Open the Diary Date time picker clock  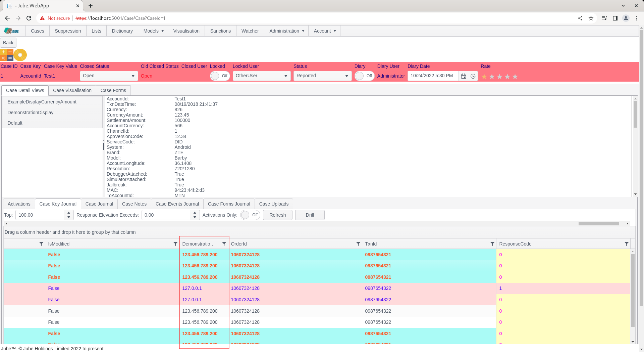click(473, 76)
